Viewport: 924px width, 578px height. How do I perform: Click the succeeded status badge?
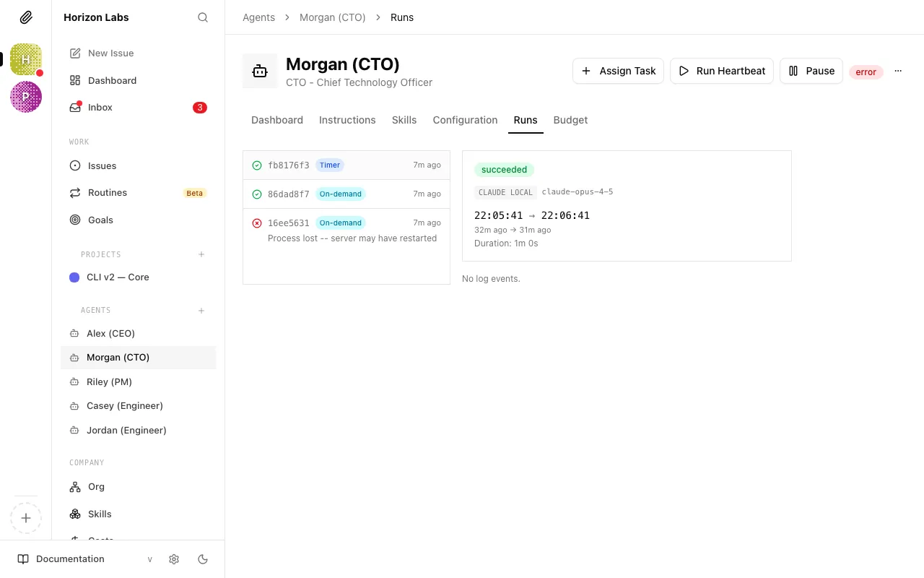(505, 170)
